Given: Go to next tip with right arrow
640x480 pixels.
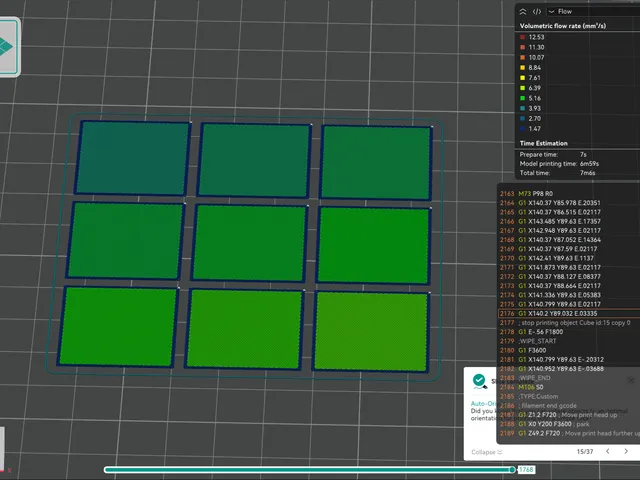Looking at the screenshot, I should coord(626,451).
